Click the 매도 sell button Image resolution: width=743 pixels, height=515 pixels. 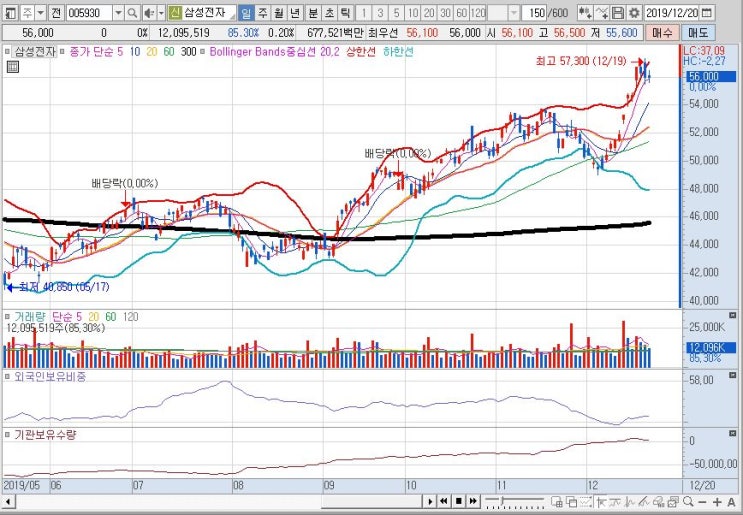click(x=698, y=33)
